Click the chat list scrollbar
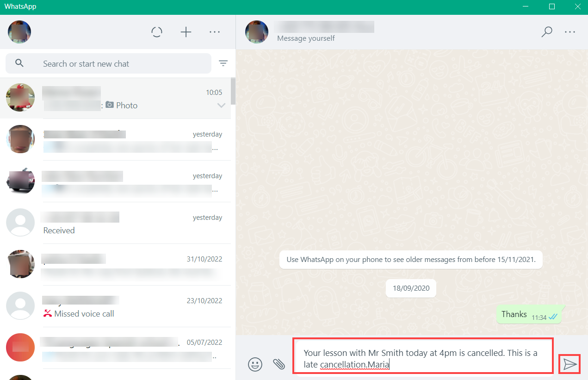588x380 pixels. coord(233,91)
